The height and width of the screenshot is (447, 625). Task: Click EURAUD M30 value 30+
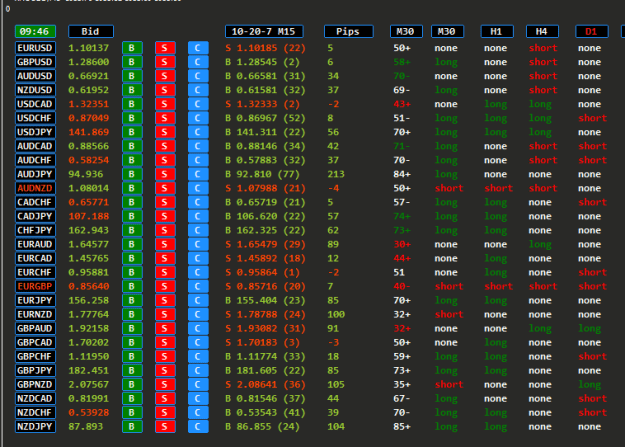pos(402,244)
